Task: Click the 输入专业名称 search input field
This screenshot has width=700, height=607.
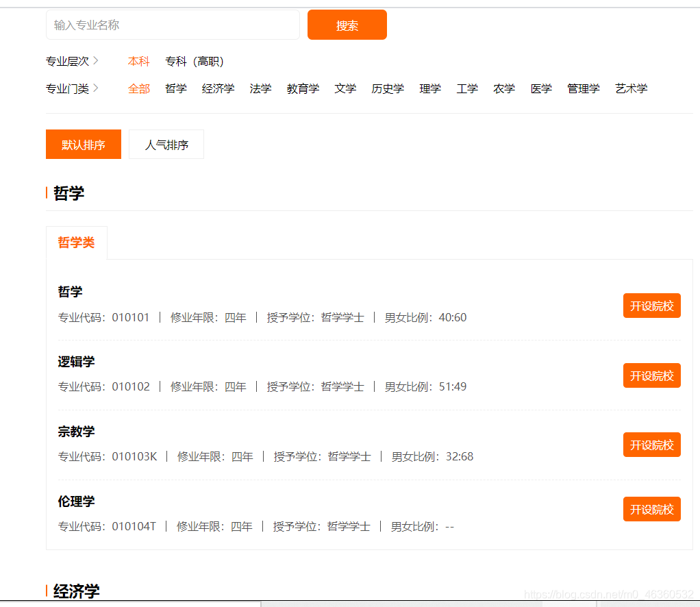Action: [173, 25]
